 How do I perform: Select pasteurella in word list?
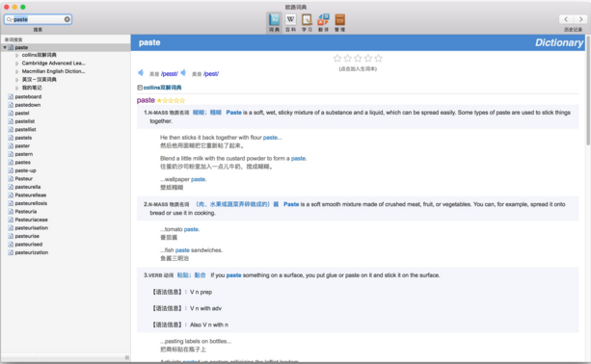click(28, 187)
